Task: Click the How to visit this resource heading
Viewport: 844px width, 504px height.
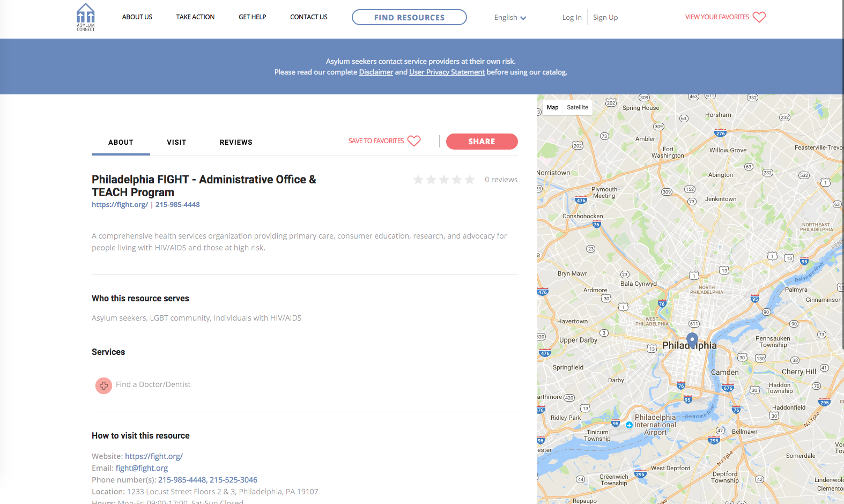Action: pyautogui.click(x=140, y=436)
